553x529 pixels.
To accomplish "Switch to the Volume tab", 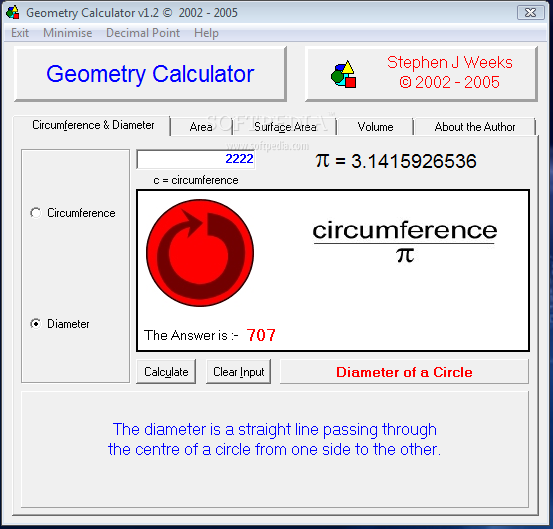I will [375, 127].
